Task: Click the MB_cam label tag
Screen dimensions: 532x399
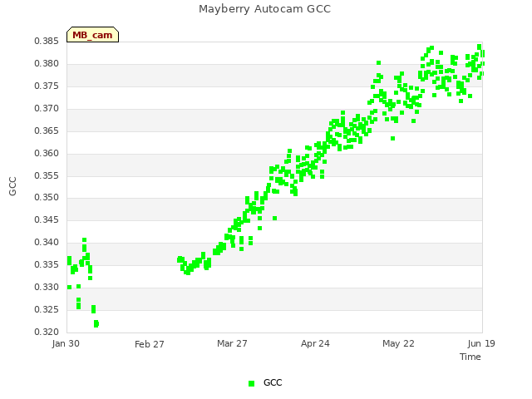Action: (92, 35)
